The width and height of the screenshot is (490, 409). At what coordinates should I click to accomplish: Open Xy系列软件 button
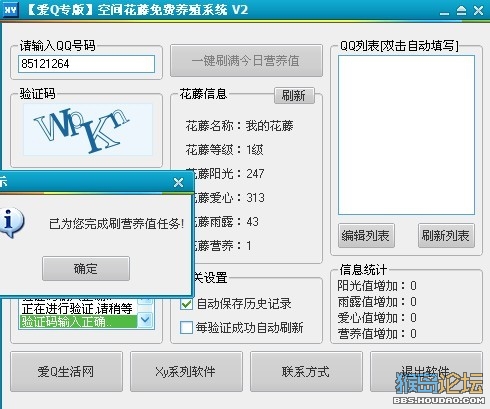coord(186,371)
